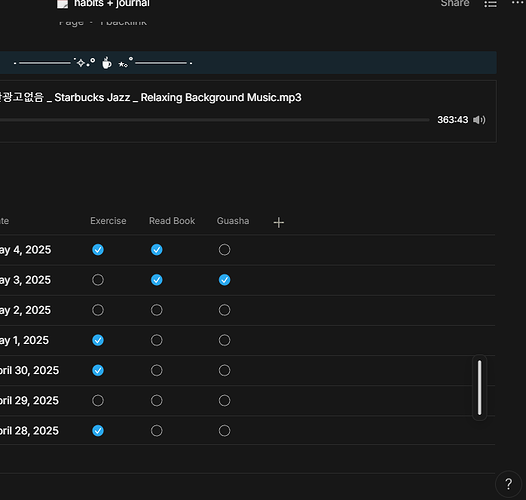The width and height of the screenshot is (526, 500).
Task: Open the three-dot page options menu
Action: tap(517, 3)
